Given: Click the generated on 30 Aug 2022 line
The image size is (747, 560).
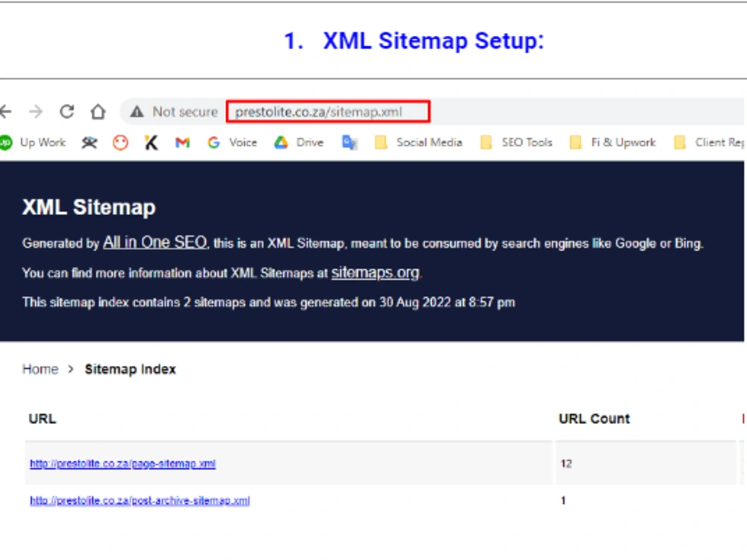Looking at the screenshot, I should (269, 302).
